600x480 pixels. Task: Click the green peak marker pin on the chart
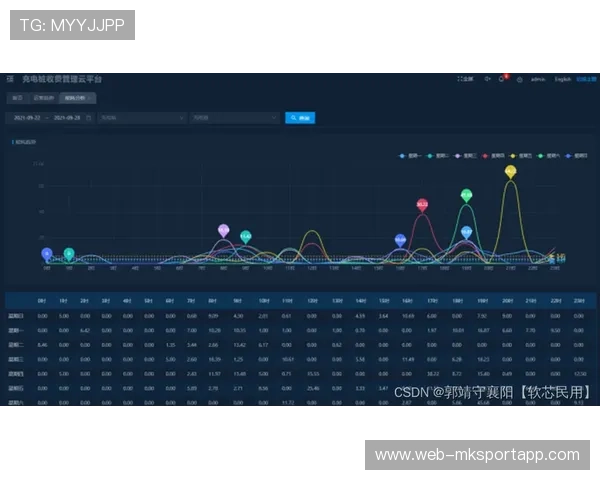[466, 196]
